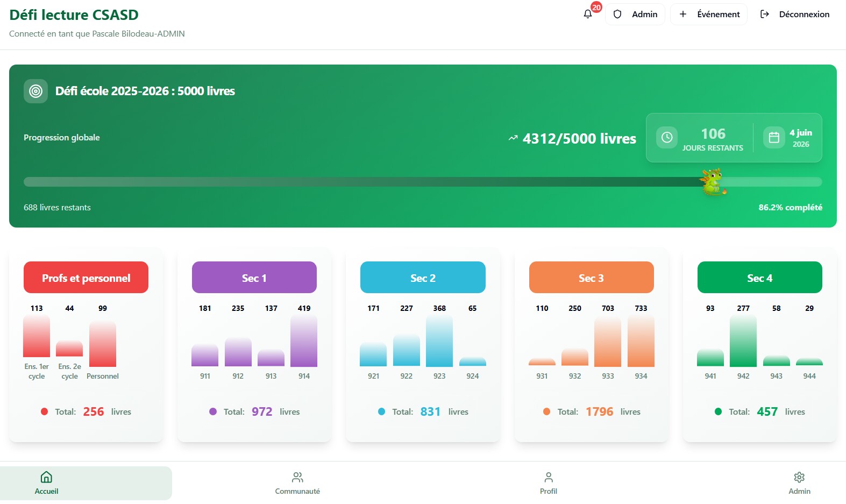846x504 pixels.
Task: Click the Admin shield button in header
Action: (635, 15)
